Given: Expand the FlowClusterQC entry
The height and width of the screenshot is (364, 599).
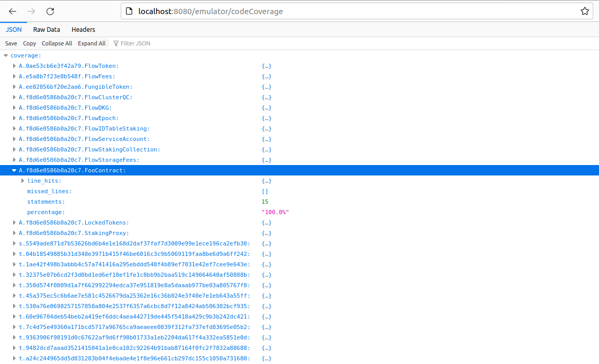Looking at the screenshot, I should pyautogui.click(x=14, y=97).
